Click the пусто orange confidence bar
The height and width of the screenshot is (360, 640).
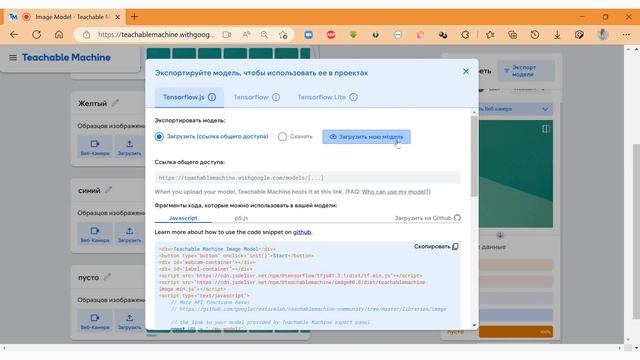point(516,332)
